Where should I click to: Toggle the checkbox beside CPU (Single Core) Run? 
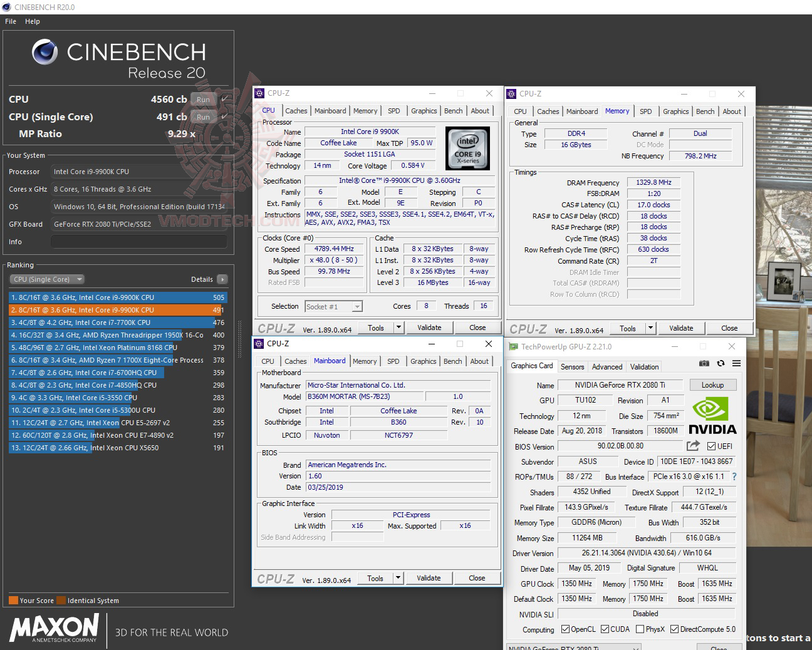click(x=224, y=116)
